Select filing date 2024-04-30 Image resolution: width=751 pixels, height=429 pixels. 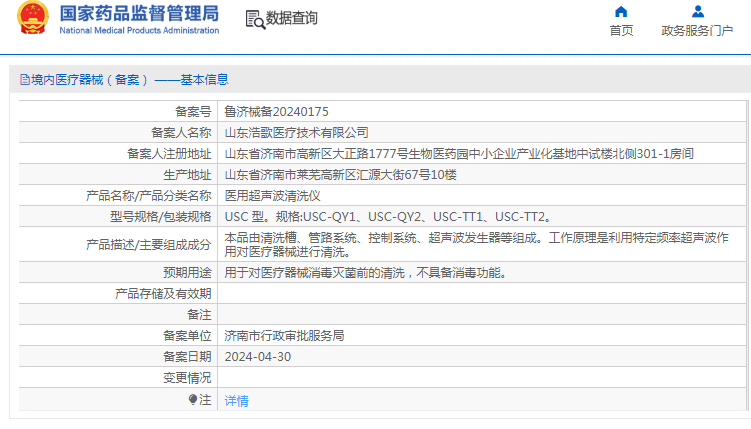click(258, 357)
